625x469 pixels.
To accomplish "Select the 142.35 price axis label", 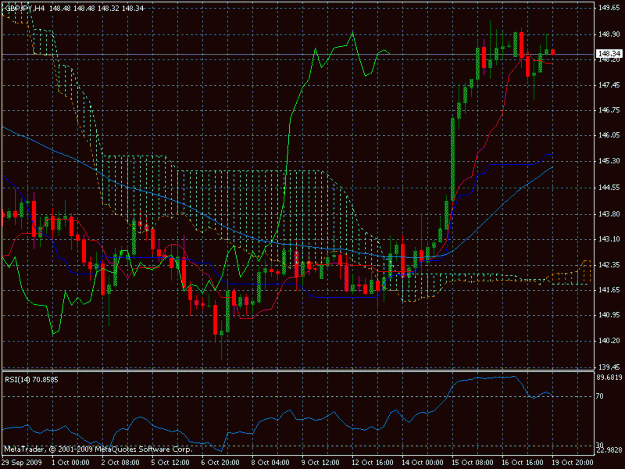I will (609, 265).
